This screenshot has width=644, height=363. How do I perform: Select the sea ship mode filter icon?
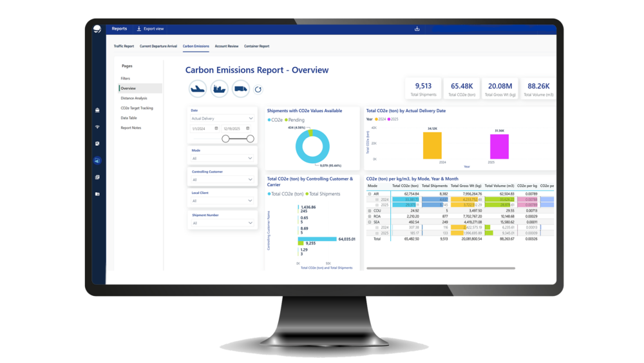219,89
